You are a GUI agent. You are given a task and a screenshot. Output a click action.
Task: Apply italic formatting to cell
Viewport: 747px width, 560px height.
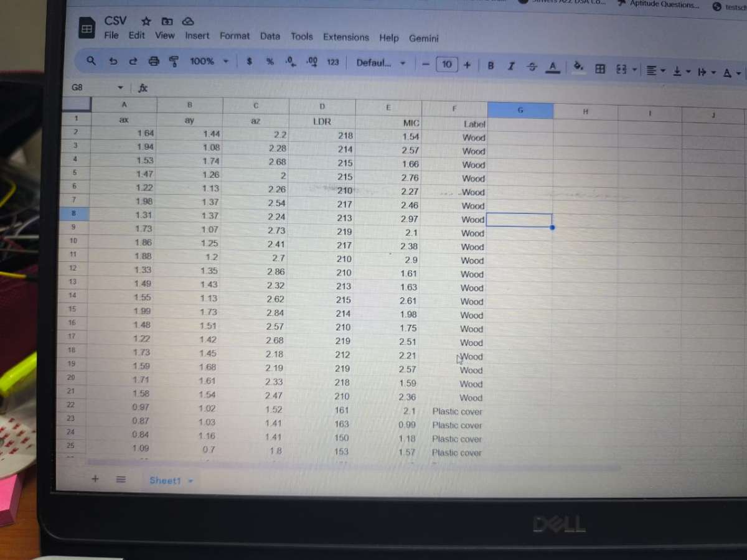pos(511,65)
